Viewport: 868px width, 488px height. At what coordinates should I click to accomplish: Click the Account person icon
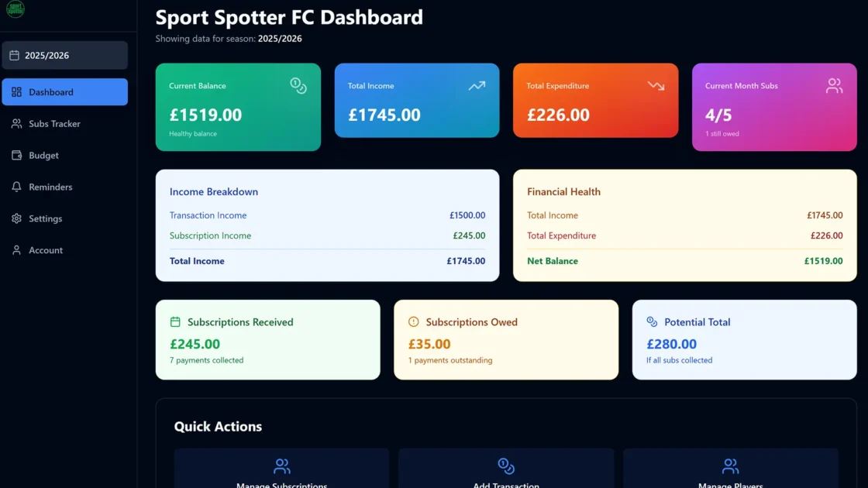17,250
